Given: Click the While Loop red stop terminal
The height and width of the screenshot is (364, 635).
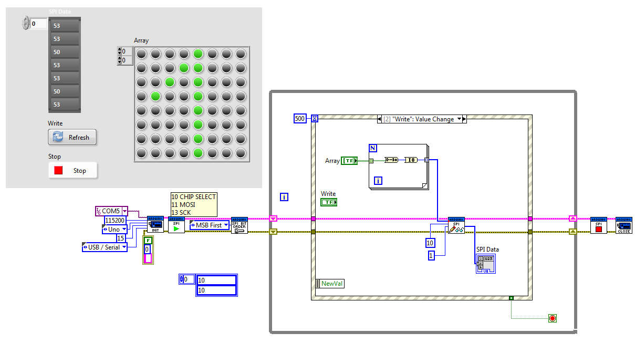Looking at the screenshot, I should tap(552, 318).
